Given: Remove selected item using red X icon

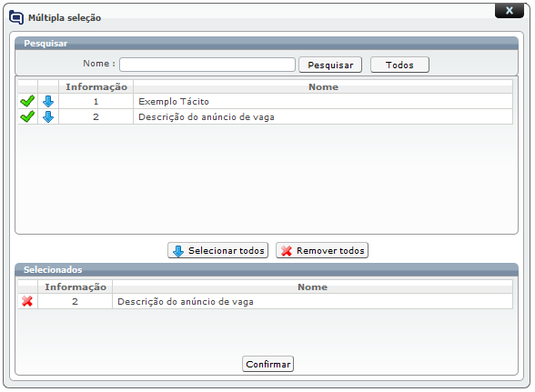Looking at the screenshot, I should [x=27, y=301].
